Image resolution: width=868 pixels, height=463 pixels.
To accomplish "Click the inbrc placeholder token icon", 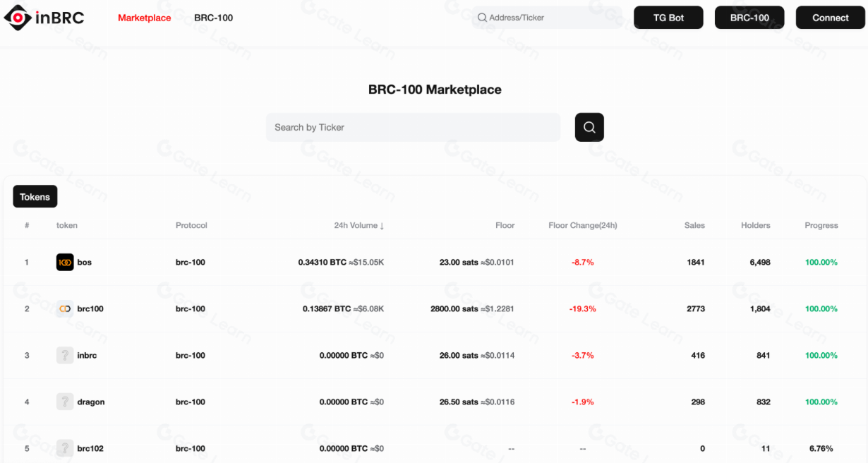I will point(65,356).
